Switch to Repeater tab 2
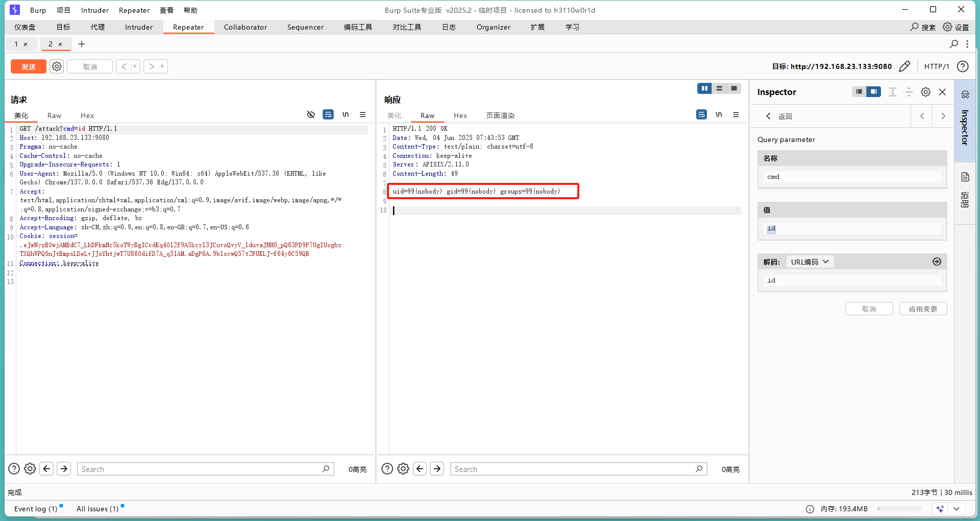The image size is (980, 521). 51,44
